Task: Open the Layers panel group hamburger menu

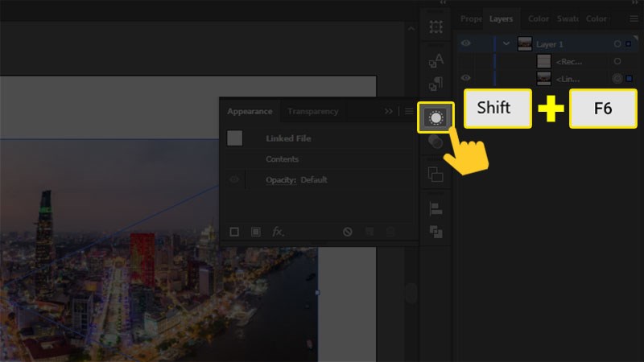Action: click(x=634, y=19)
